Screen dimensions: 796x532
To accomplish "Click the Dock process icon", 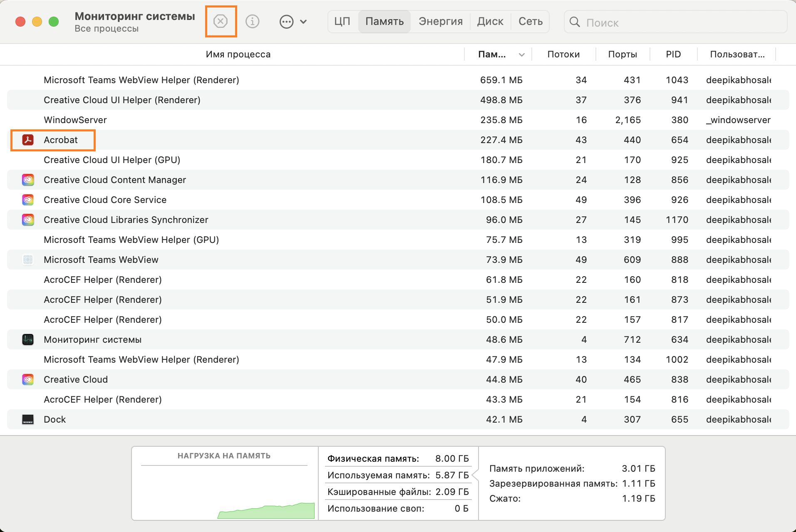I will [x=28, y=419].
